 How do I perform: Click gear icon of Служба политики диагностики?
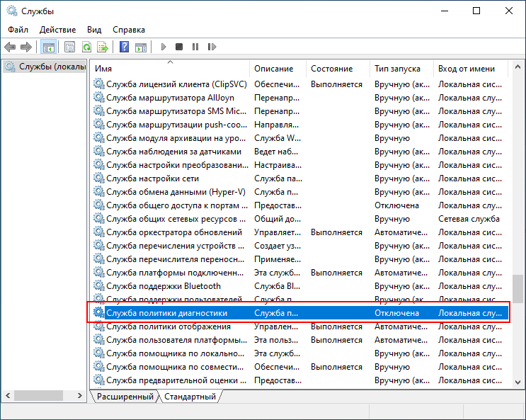(x=99, y=312)
